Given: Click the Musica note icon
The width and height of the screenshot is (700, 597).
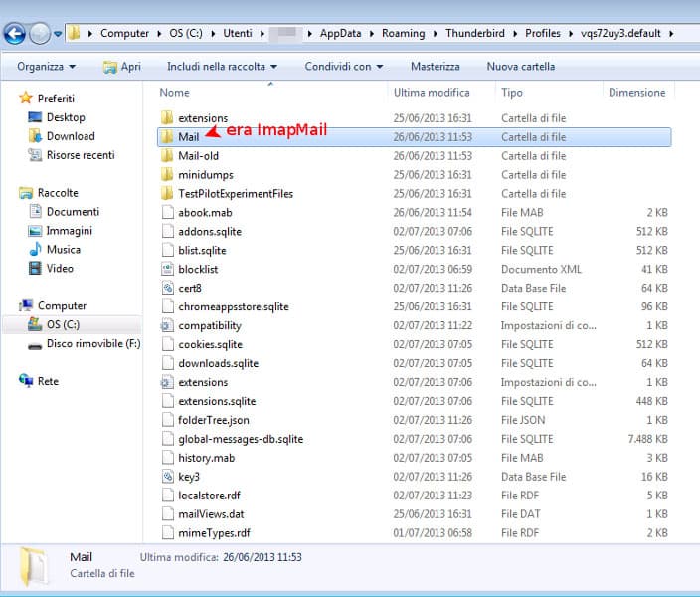Looking at the screenshot, I should click(35, 249).
